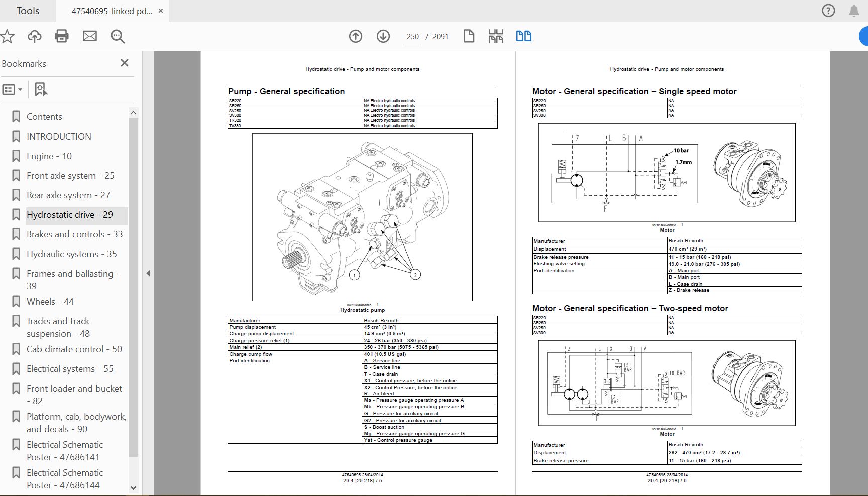Close the Bookmarks panel
The height and width of the screenshot is (496, 868).
125,63
